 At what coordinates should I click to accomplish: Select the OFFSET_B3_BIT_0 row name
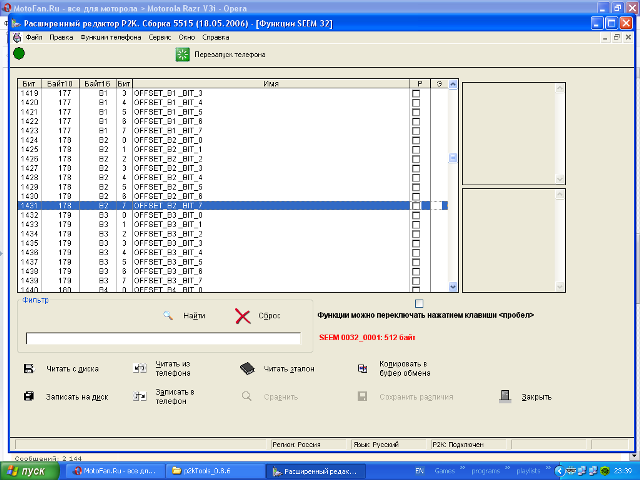(168, 215)
